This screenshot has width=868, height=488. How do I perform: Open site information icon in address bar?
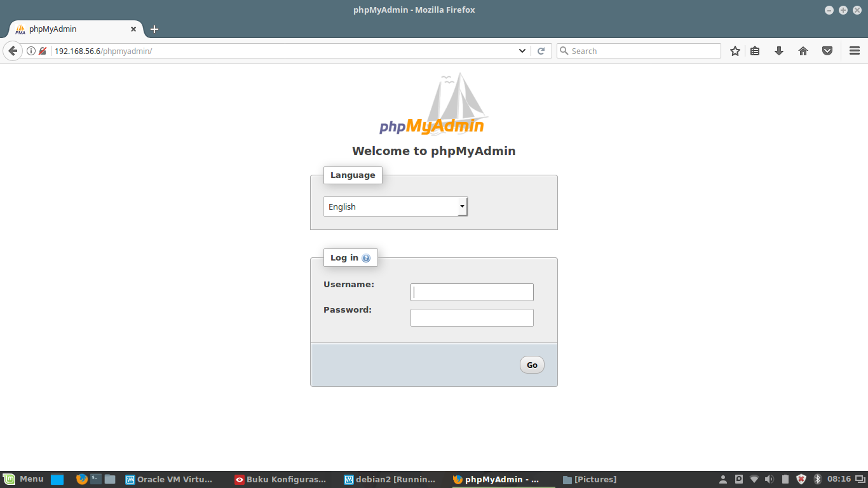coord(31,51)
